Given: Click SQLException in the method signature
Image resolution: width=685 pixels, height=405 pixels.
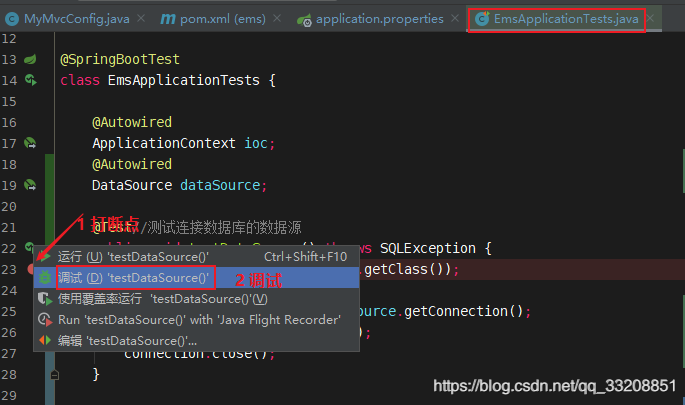Looking at the screenshot, I should (428, 248).
